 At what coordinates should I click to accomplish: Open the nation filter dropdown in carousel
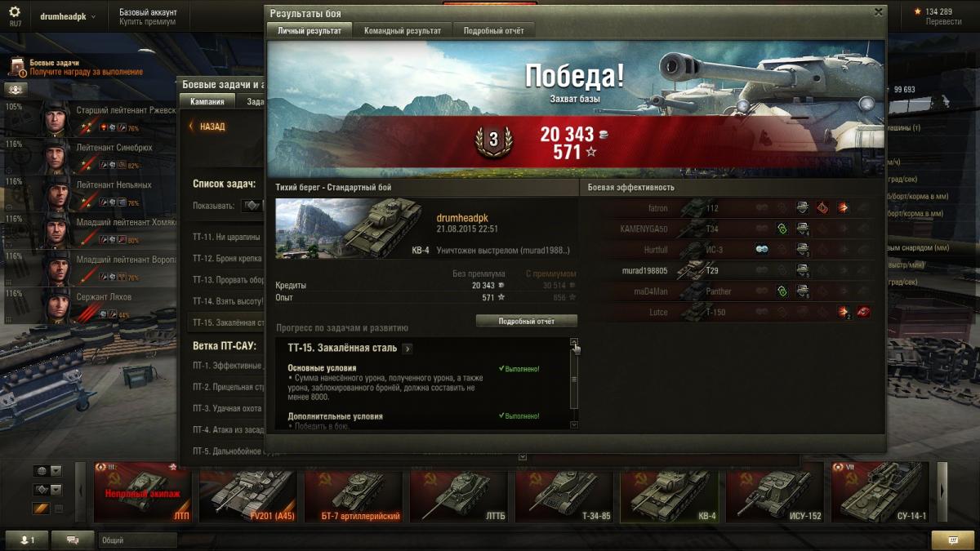coord(48,471)
